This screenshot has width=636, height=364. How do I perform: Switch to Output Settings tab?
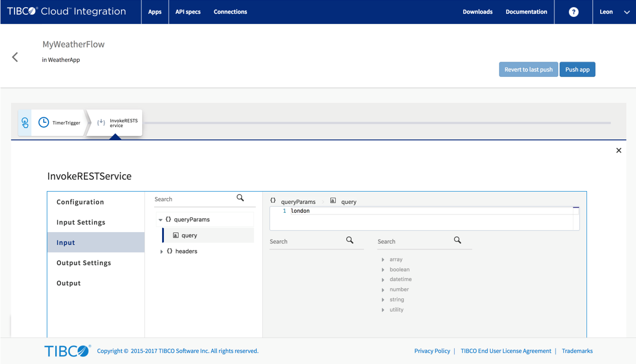click(x=84, y=263)
